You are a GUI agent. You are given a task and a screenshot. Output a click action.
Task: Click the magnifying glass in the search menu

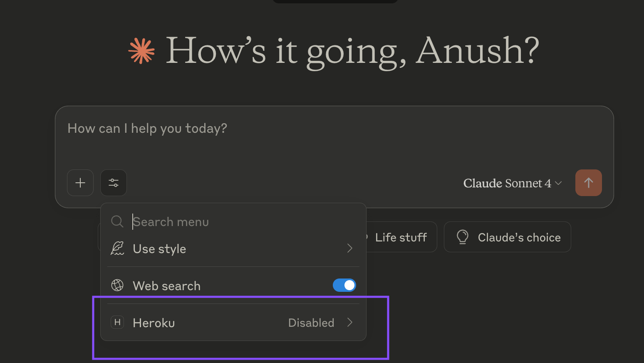(117, 221)
